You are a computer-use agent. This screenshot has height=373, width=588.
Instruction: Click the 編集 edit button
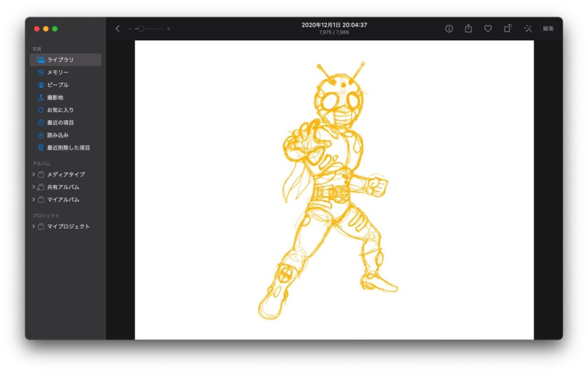[548, 29]
